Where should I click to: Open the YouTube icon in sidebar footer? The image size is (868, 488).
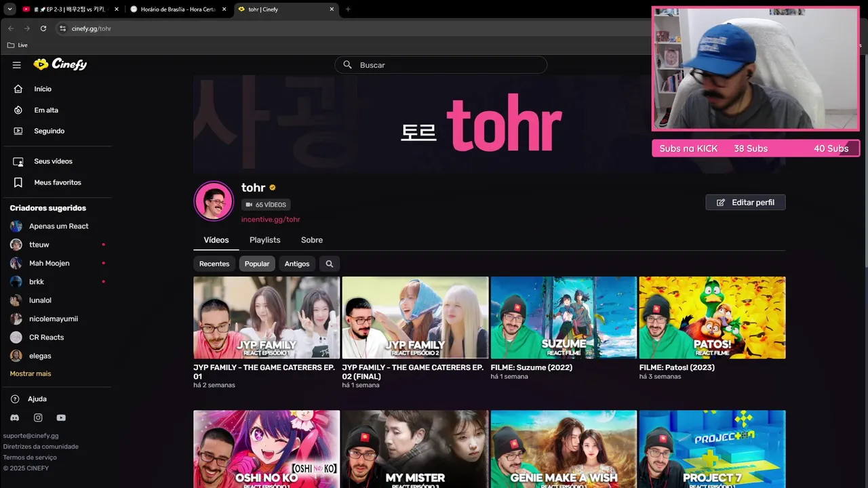coord(61,418)
